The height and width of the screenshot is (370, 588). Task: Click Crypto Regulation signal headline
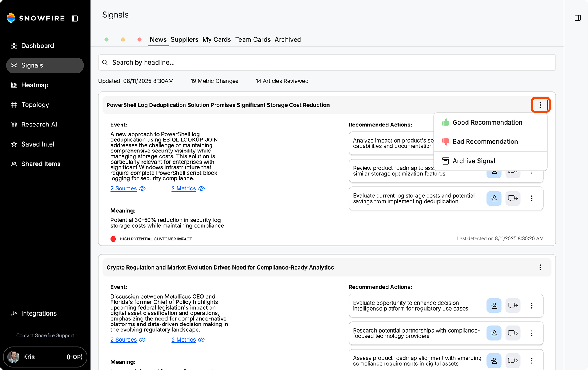pos(220,268)
